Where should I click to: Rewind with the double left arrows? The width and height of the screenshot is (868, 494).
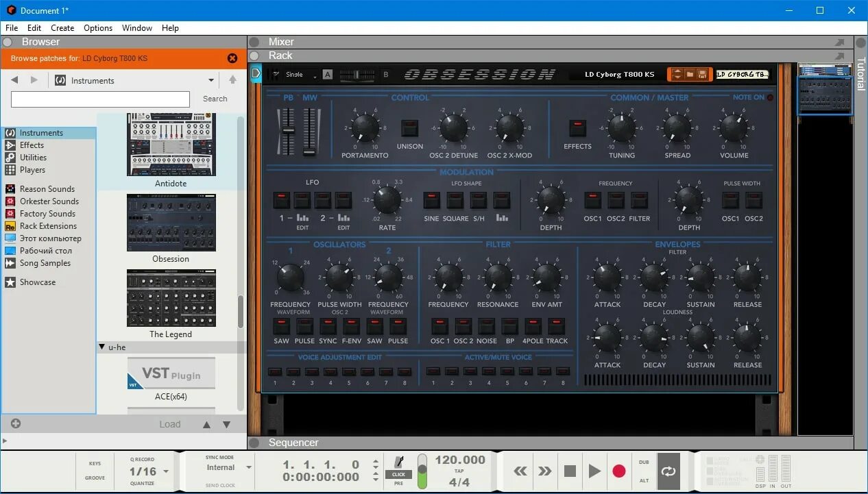click(x=520, y=471)
